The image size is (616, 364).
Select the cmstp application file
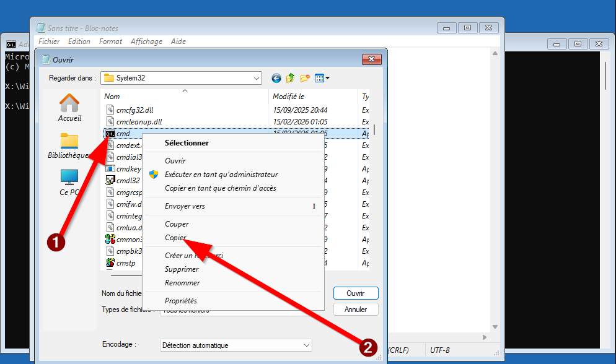pyautogui.click(x=125, y=263)
